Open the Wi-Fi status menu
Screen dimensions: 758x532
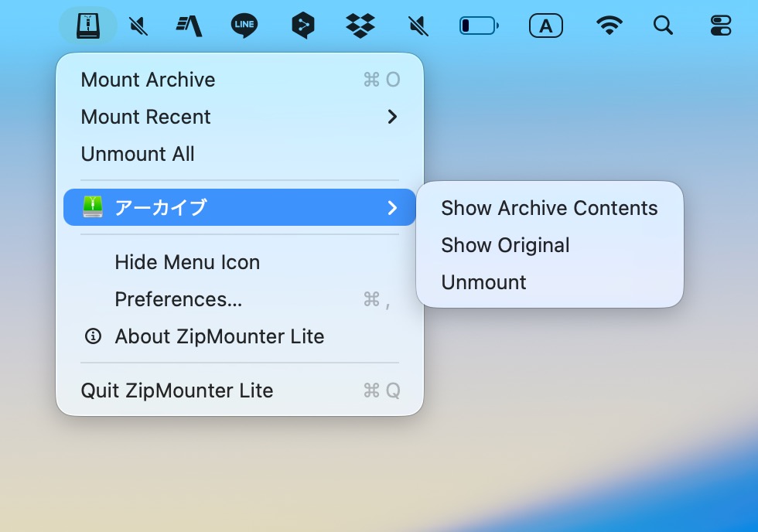tap(609, 26)
